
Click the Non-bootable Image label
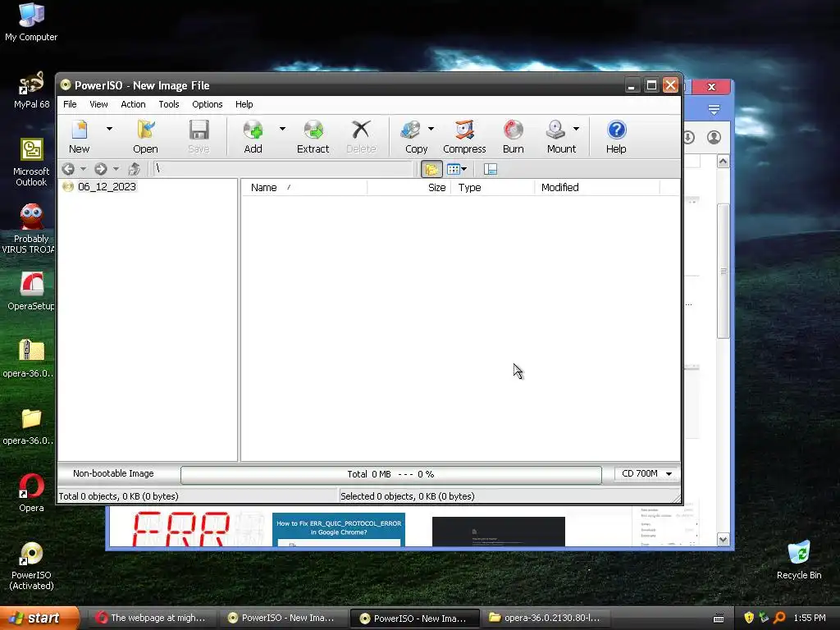(x=113, y=473)
